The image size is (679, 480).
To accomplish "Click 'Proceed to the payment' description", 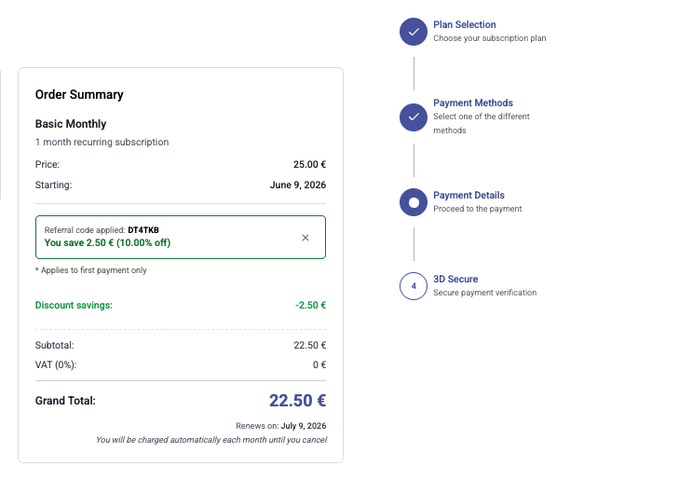I will [477, 209].
